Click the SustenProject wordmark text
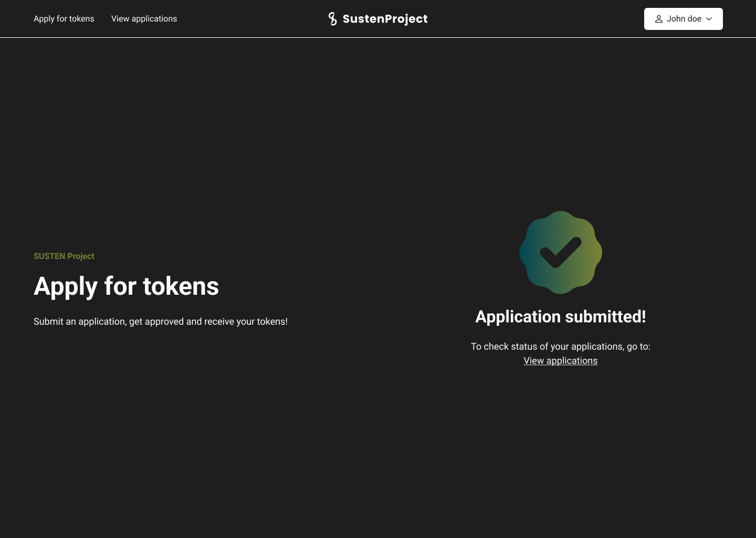The width and height of the screenshot is (756, 538). click(x=385, y=19)
